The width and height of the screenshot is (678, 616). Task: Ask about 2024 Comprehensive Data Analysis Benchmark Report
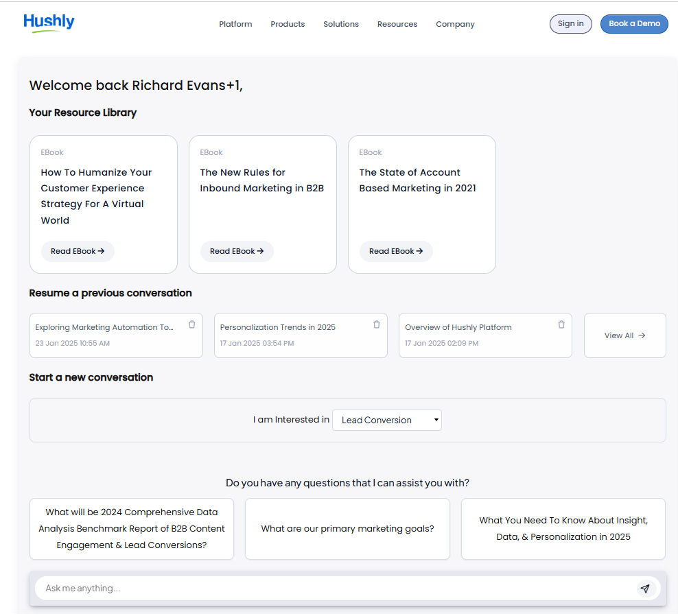point(132,529)
